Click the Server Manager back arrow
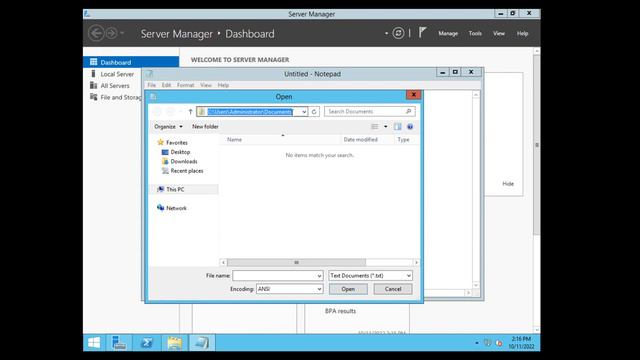Image resolution: width=640 pixels, height=360 pixels. click(96, 33)
